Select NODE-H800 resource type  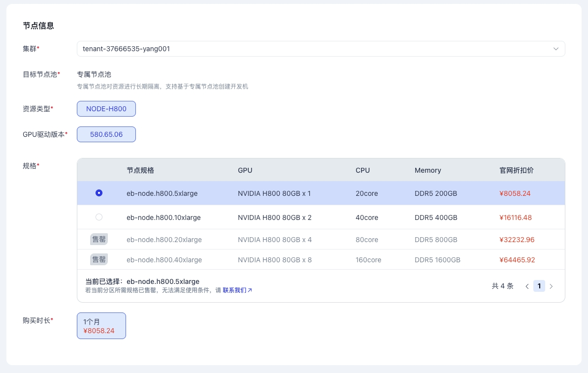(x=106, y=109)
